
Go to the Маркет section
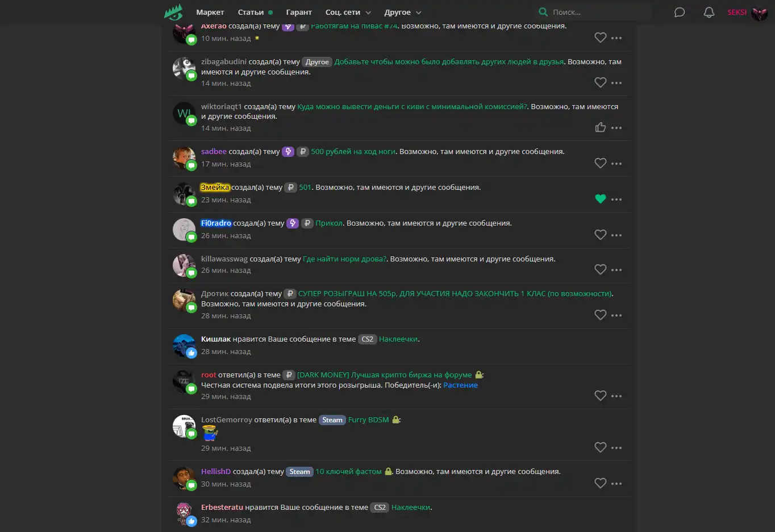[x=210, y=13]
